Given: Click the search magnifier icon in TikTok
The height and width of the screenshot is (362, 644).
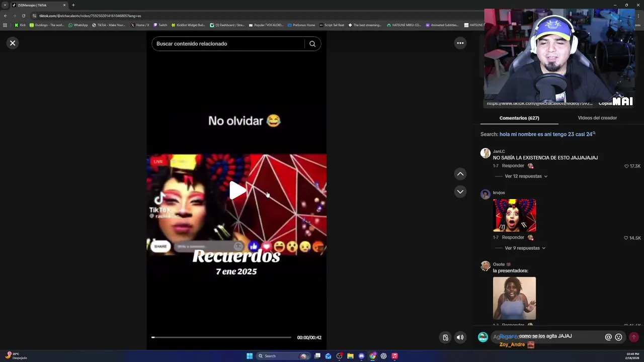Looking at the screenshot, I should point(312,44).
